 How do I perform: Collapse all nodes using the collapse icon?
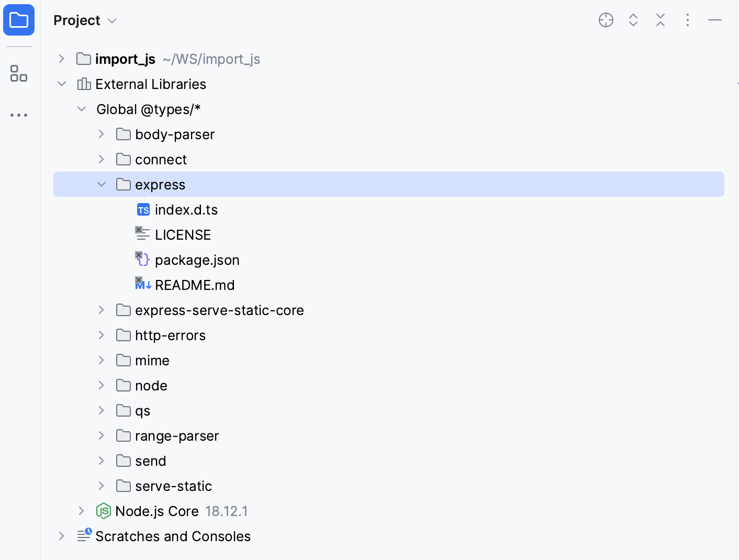[660, 20]
